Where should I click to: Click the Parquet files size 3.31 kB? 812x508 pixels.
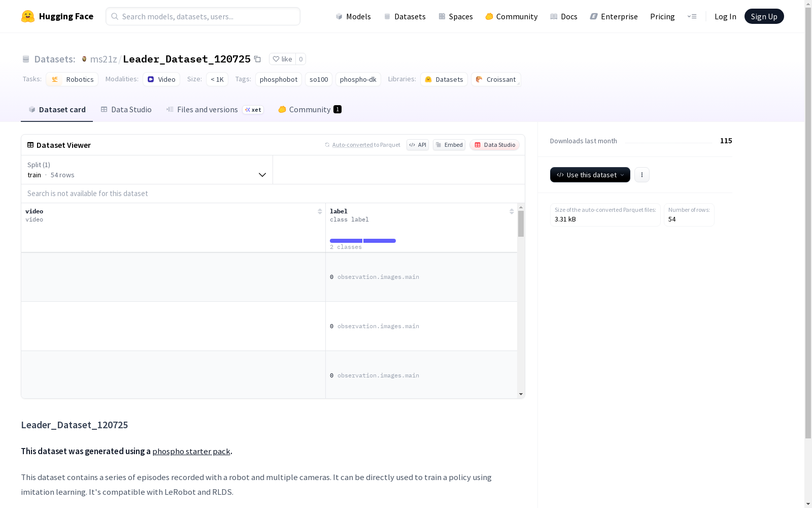click(565, 219)
